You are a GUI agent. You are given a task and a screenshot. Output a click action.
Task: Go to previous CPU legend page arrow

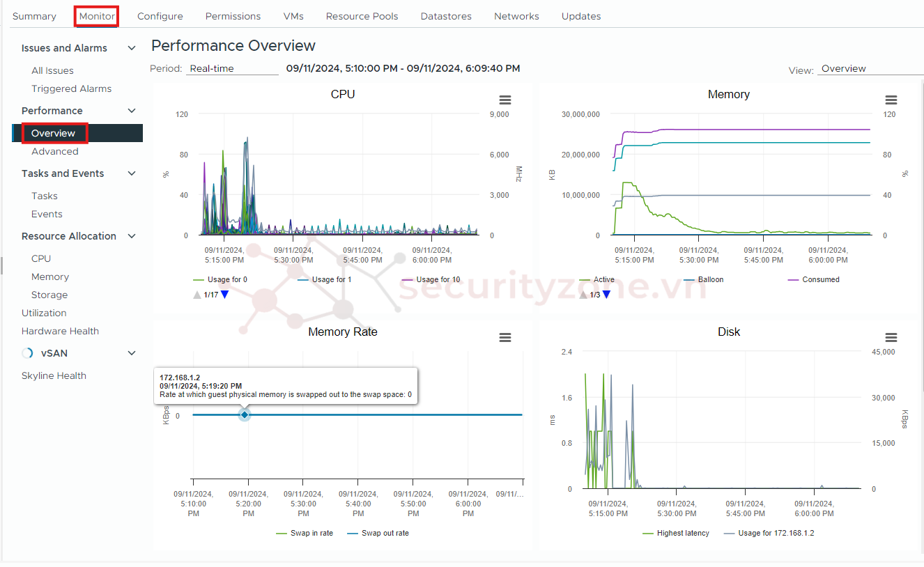pyautogui.click(x=197, y=295)
